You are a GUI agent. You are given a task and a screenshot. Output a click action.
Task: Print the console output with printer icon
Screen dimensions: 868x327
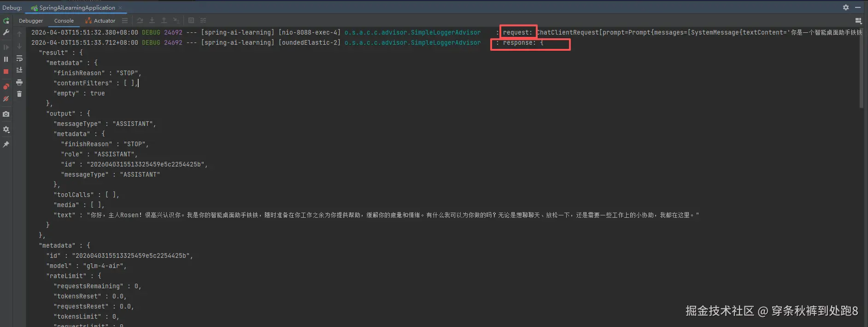coord(19,82)
